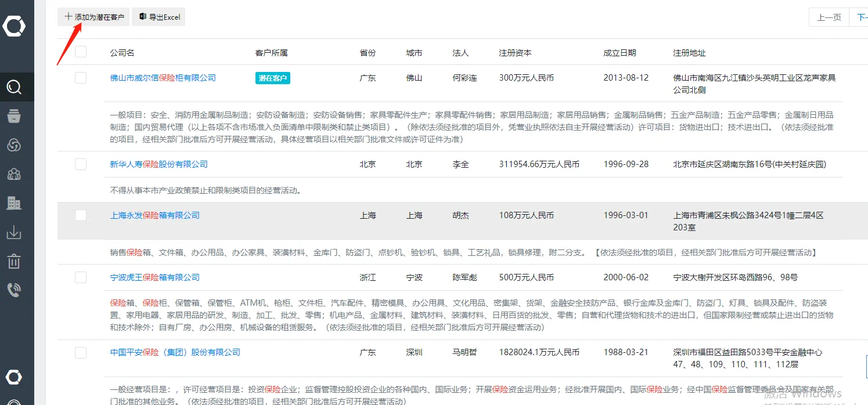Image resolution: width=868 pixels, height=405 pixels.
Task: Open the archive box sidebar icon
Action: click(x=14, y=116)
